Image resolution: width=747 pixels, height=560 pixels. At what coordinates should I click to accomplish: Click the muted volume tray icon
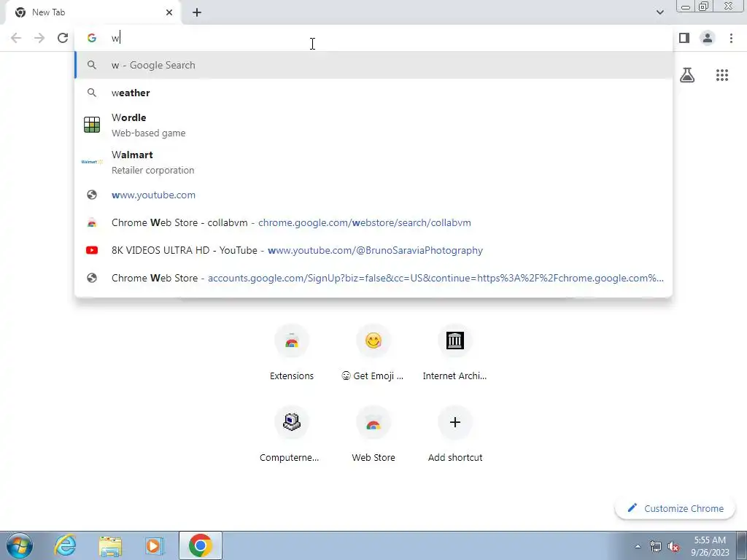pos(673,546)
